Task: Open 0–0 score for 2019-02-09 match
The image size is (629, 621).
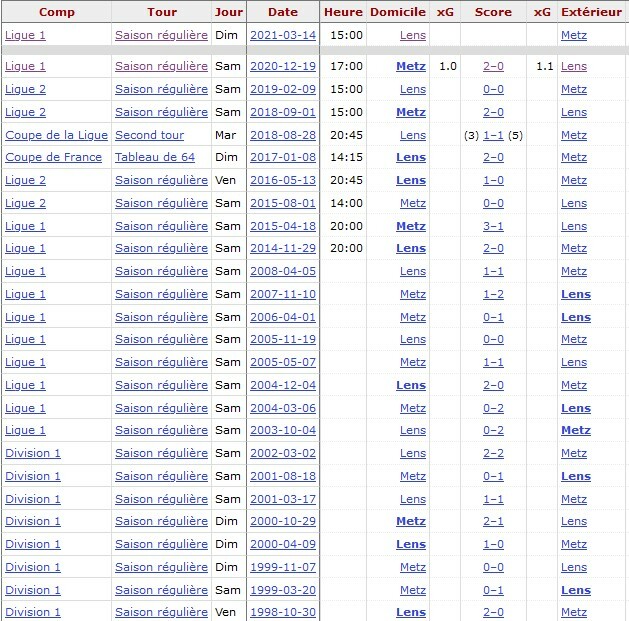Action: click(493, 89)
